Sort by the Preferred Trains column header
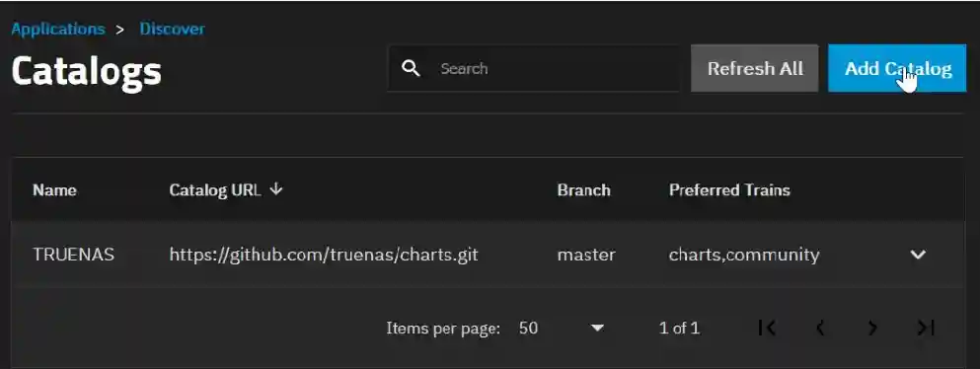 [x=729, y=189]
